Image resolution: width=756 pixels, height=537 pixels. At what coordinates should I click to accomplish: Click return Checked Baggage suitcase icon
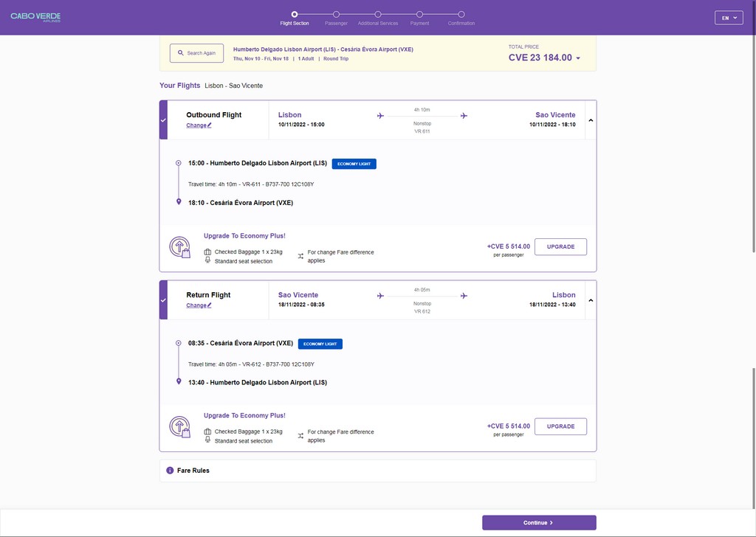point(207,432)
